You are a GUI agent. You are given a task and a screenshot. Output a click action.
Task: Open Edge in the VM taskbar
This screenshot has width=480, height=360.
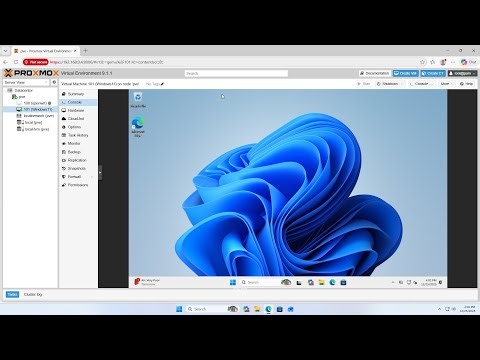(332, 282)
